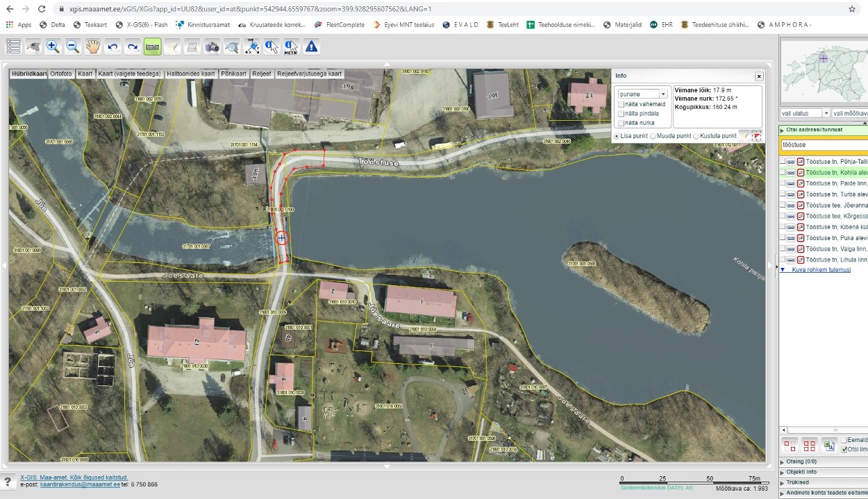Activate the hand pan tool
Viewport: 868px width, 499px height.
pyautogui.click(x=92, y=46)
